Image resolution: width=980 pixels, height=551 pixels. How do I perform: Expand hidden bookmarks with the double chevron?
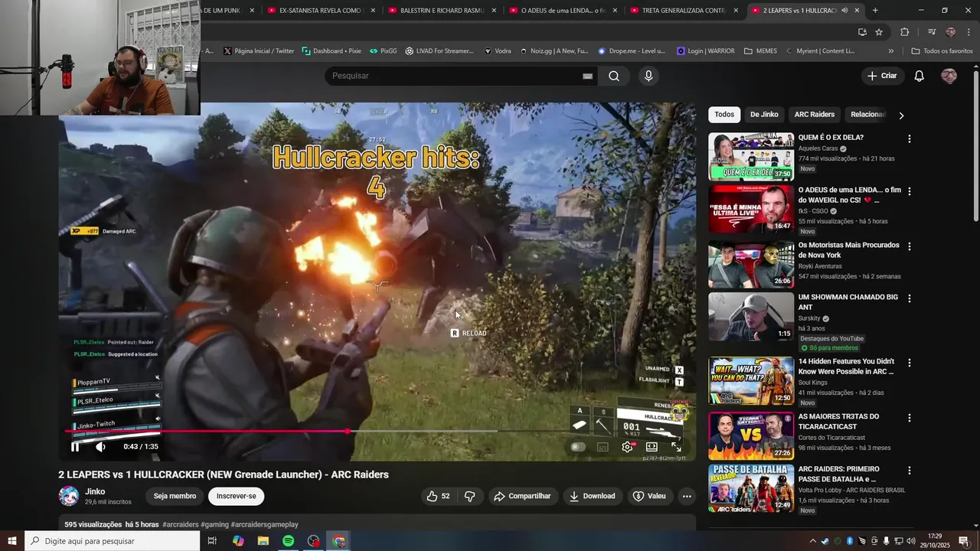pyautogui.click(x=890, y=51)
